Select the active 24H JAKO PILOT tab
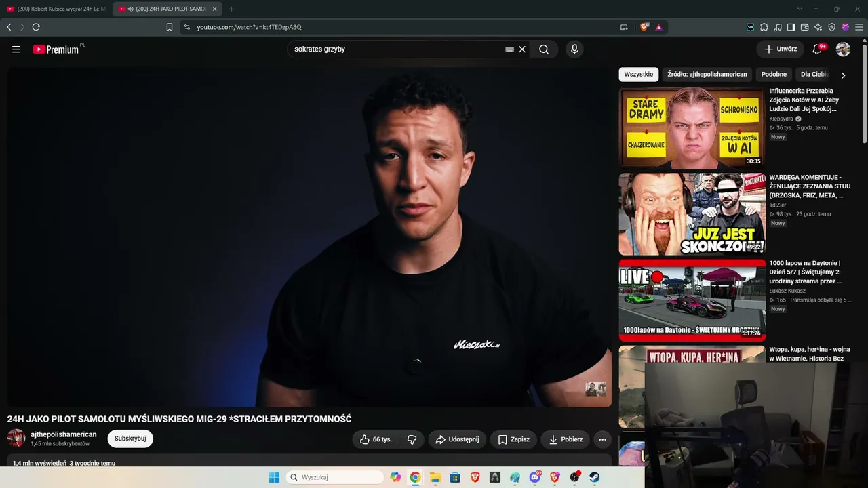 click(167, 9)
